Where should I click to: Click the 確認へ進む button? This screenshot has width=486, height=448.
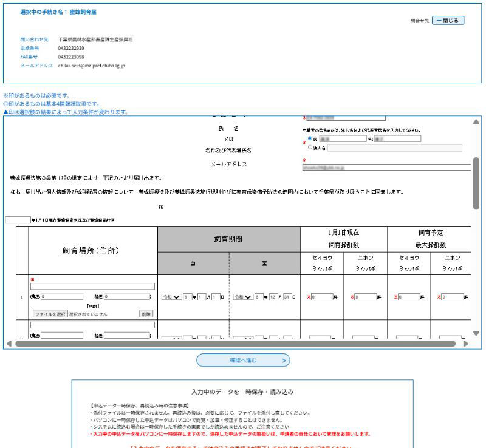pyautogui.click(x=243, y=361)
